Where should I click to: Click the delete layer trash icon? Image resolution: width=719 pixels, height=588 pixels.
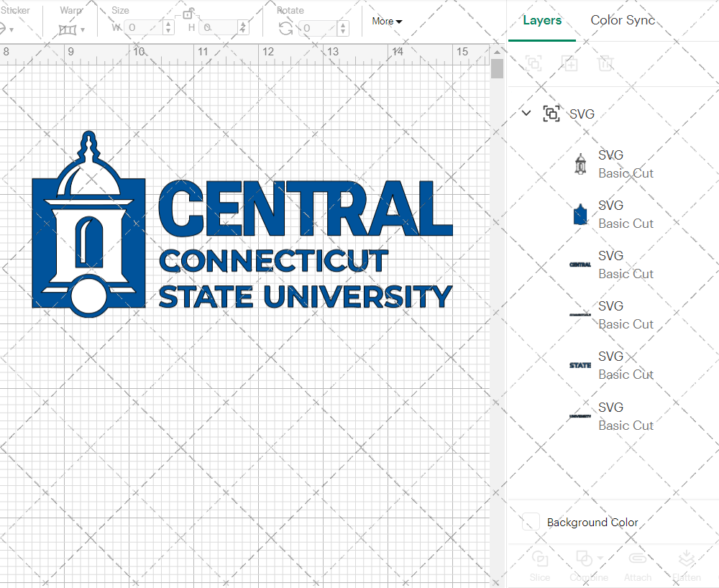606,63
